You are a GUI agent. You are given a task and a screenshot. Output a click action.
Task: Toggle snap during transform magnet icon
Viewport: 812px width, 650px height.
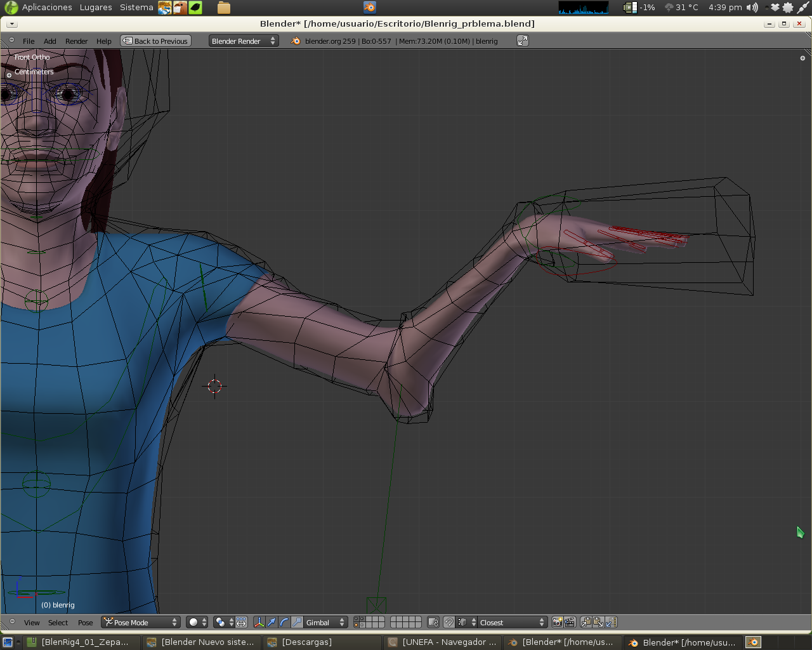tap(449, 622)
